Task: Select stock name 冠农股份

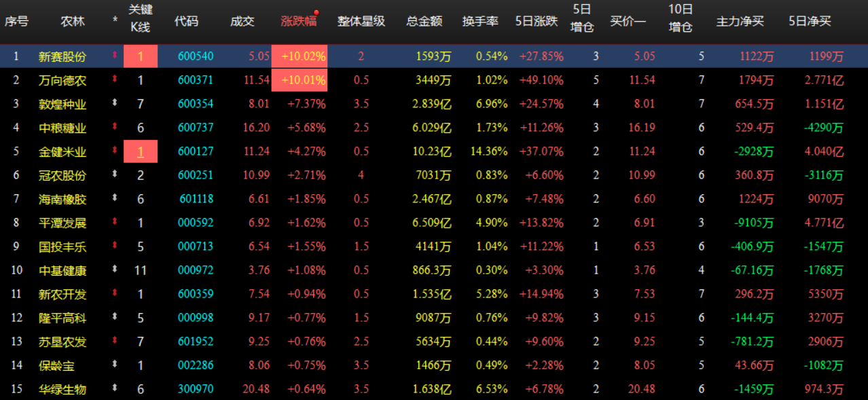Action: click(x=62, y=175)
